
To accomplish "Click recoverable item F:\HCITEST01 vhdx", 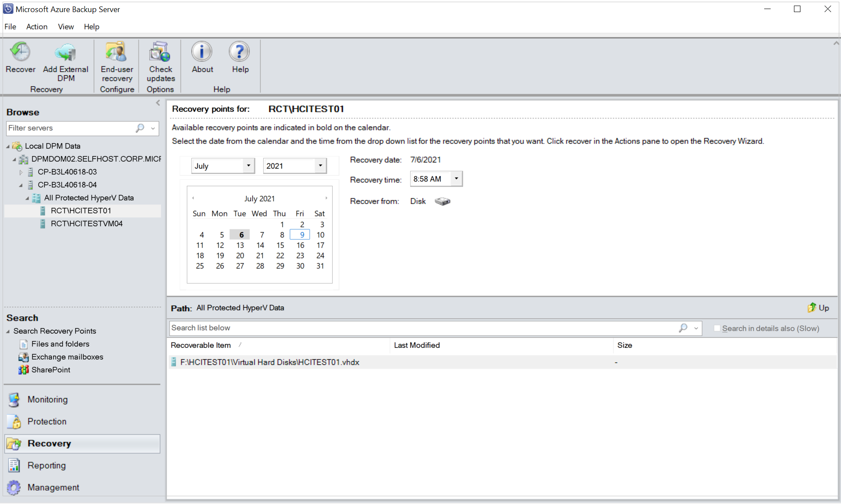I will 270,362.
